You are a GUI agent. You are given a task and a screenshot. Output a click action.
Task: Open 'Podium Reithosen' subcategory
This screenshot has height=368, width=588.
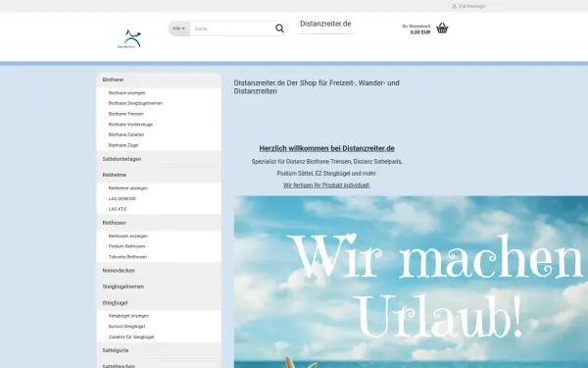(126, 246)
